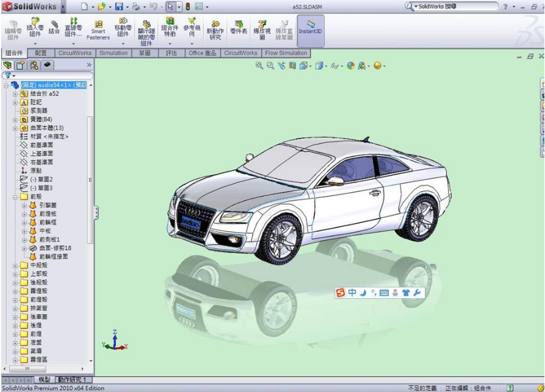Switch to the Simulation tab
This screenshot has height=392, width=545.
click(113, 53)
